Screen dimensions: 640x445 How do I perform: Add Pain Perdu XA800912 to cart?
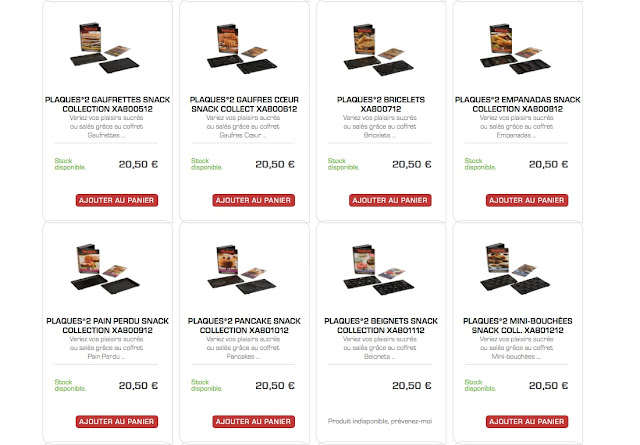point(117,421)
